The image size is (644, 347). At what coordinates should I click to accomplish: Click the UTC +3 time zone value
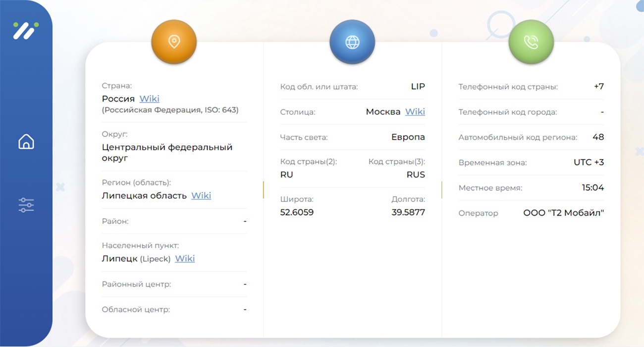[x=589, y=162]
